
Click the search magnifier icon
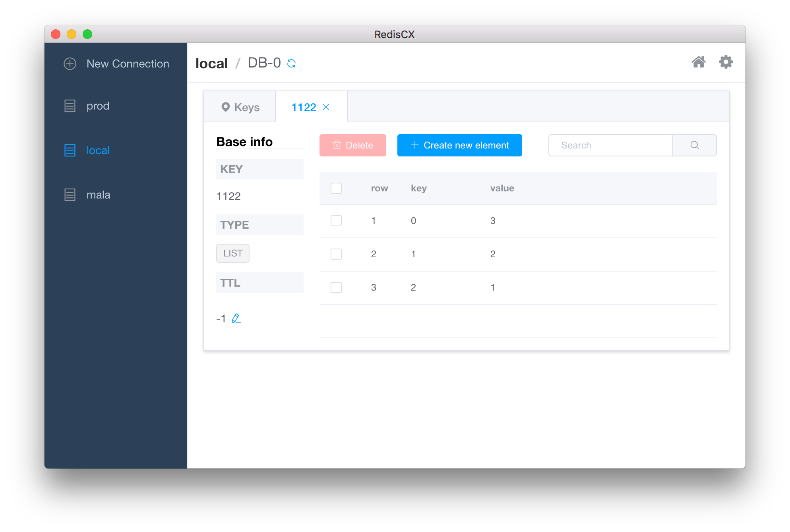pos(694,145)
